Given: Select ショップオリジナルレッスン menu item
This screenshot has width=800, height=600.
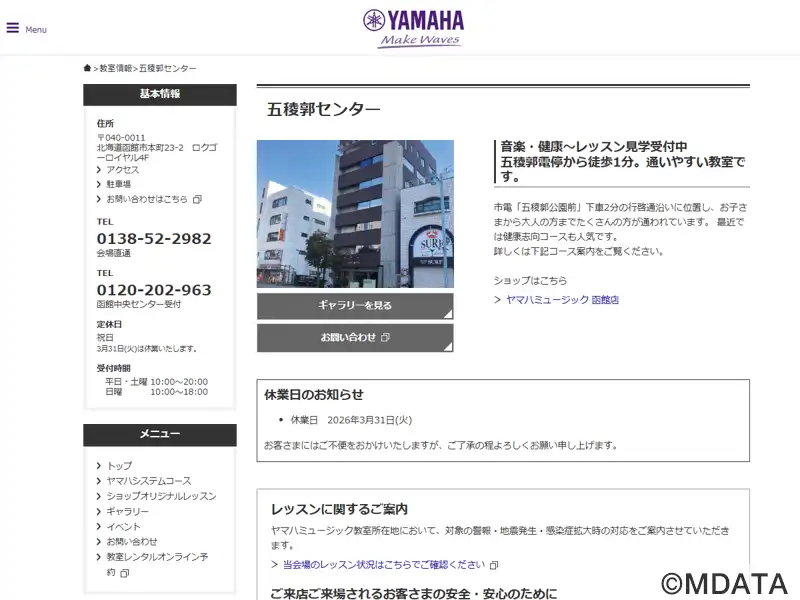Looking at the screenshot, I should tap(161, 496).
